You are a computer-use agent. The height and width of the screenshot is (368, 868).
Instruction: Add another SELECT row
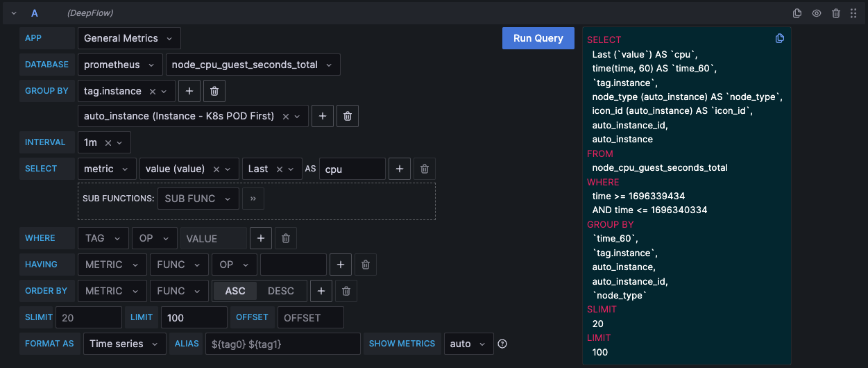400,169
